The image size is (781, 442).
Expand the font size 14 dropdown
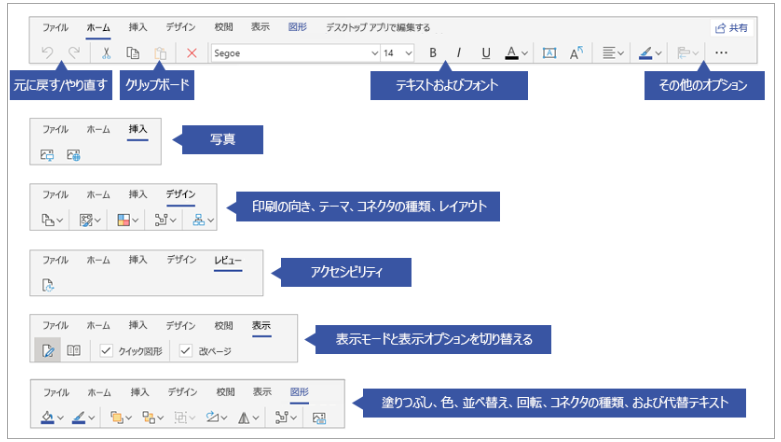point(397,53)
